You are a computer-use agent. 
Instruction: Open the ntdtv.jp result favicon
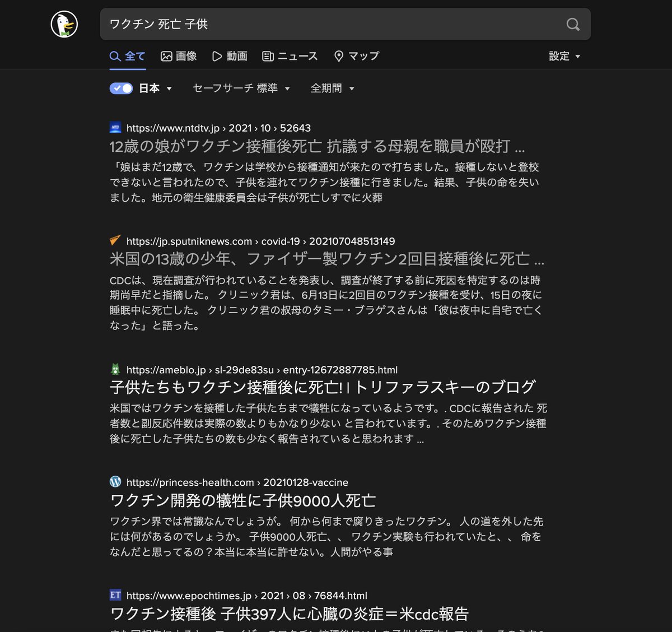(x=115, y=128)
